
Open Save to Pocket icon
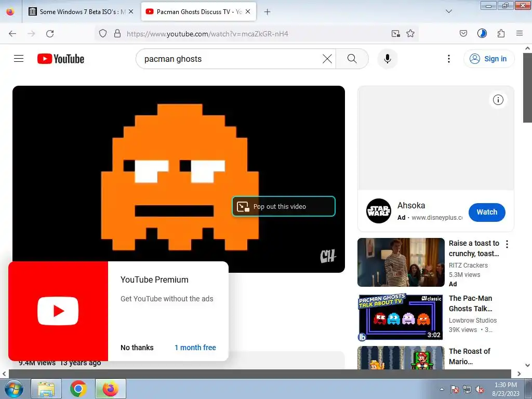coord(463,34)
